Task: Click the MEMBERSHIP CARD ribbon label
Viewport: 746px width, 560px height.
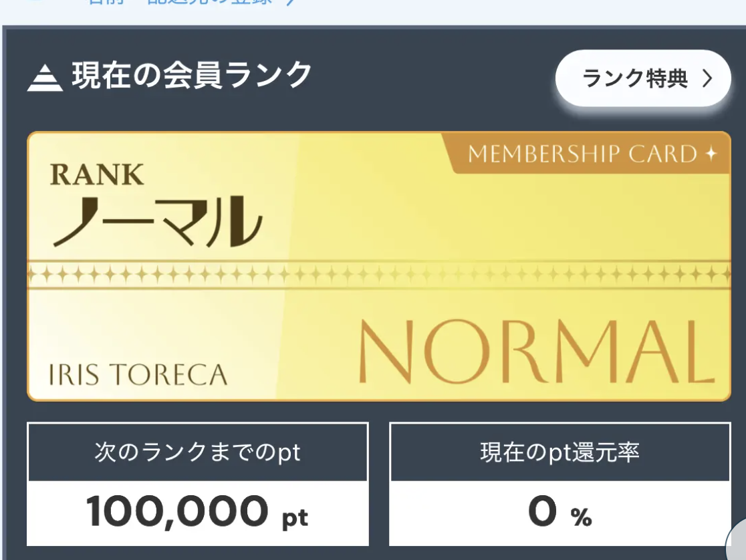Action: click(x=582, y=154)
